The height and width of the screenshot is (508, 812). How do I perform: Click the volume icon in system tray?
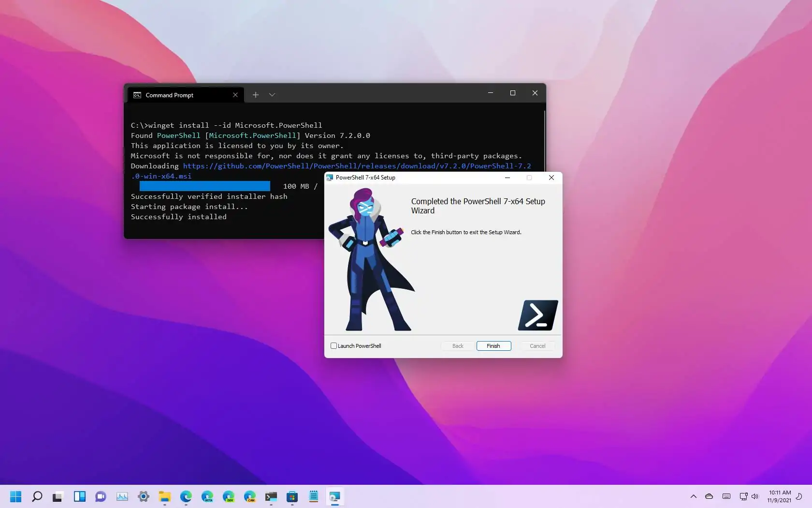754,496
